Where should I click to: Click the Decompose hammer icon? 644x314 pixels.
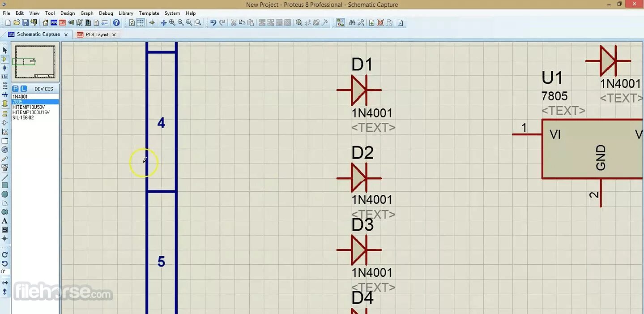[x=325, y=23]
